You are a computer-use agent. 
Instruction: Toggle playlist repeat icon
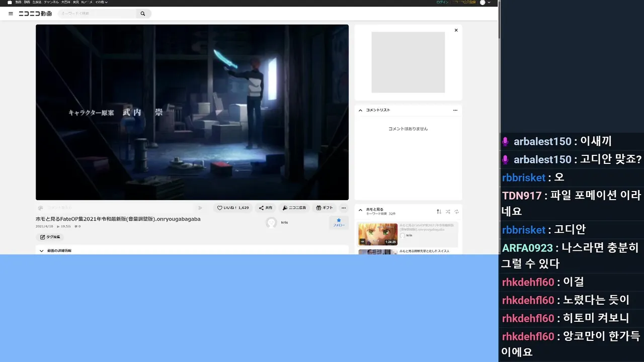[457, 212]
